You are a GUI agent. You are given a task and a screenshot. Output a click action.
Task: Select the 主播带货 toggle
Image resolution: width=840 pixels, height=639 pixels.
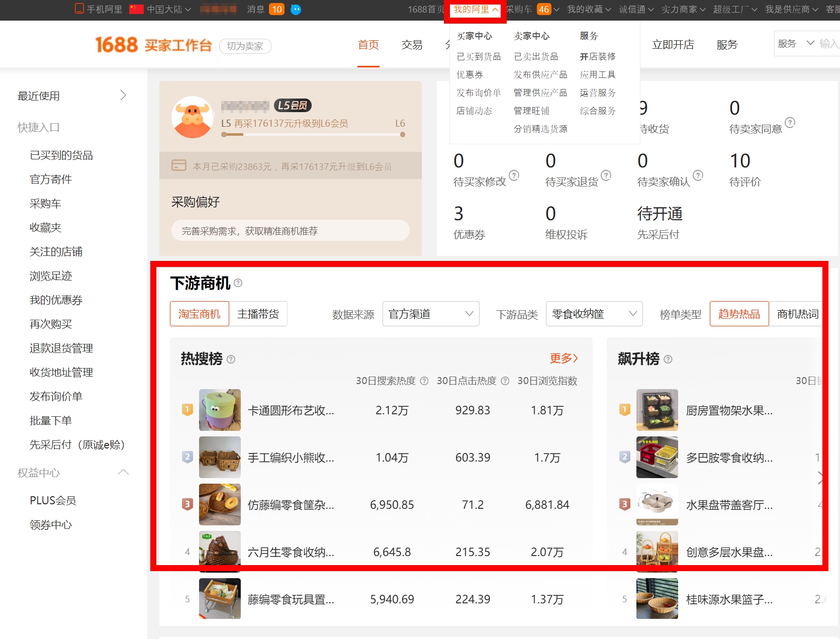tap(258, 314)
